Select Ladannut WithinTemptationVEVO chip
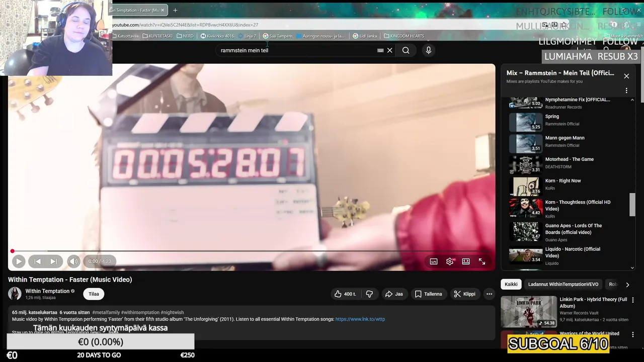Viewport: 644px width, 362px height. click(563, 284)
